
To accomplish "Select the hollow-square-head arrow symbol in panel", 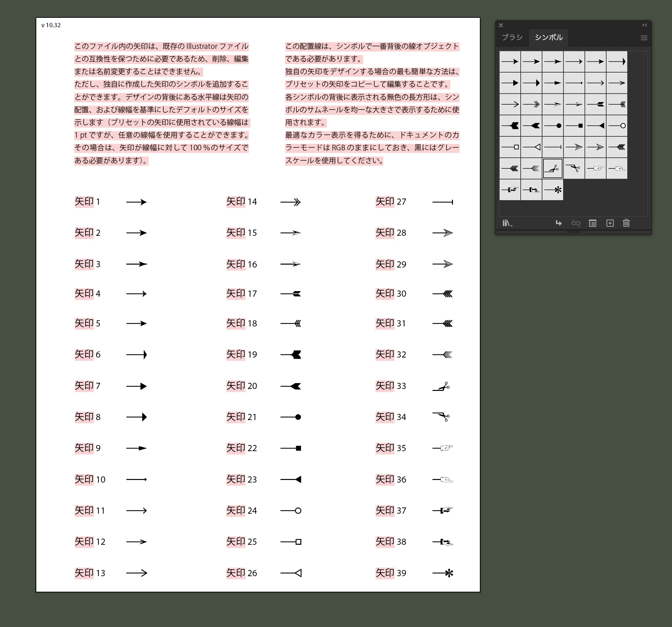I will click(510, 147).
